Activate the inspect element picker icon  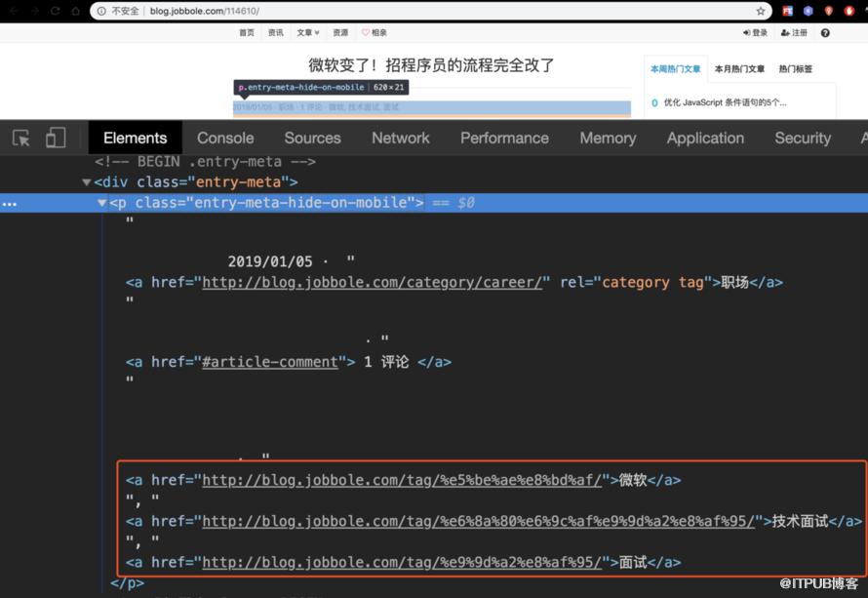click(x=21, y=138)
